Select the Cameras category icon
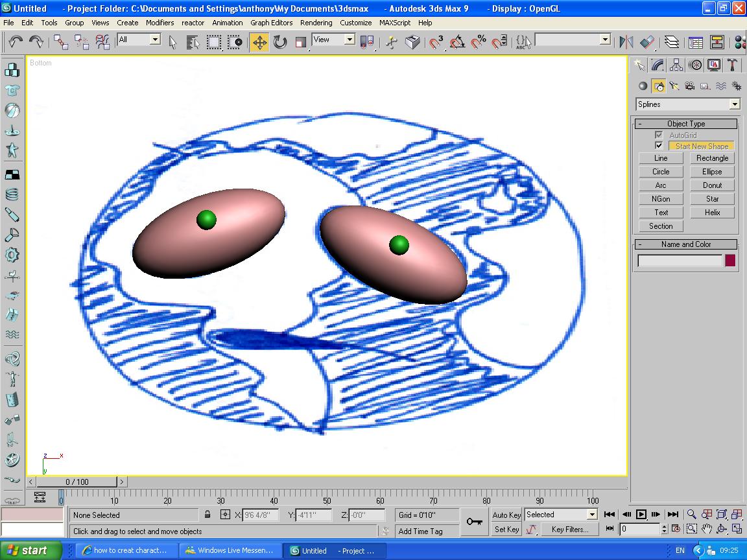The height and width of the screenshot is (560, 747). click(689, 86)
